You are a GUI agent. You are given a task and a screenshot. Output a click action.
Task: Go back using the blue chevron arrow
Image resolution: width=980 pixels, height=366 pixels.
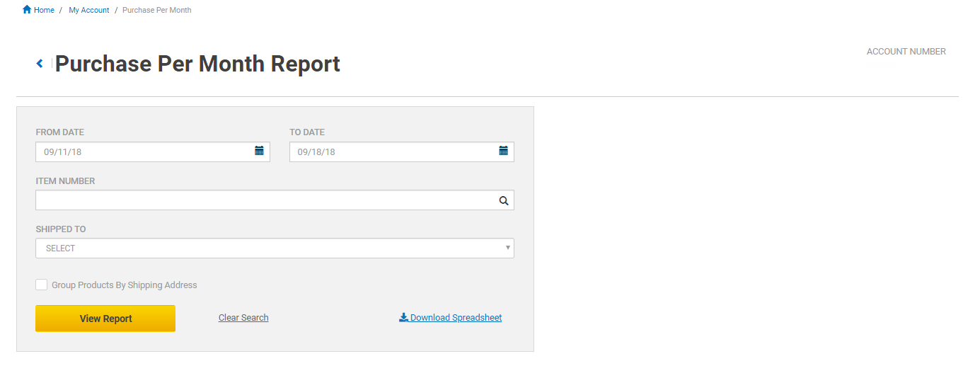pos(40,64)
